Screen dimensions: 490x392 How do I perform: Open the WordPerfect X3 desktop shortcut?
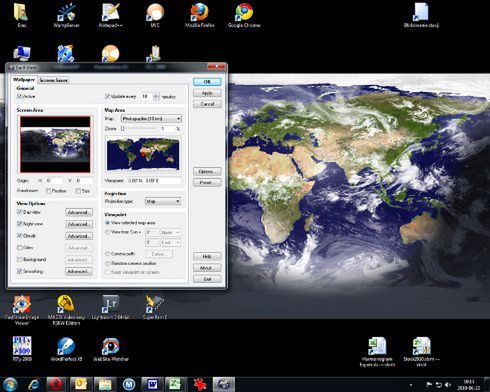[66, 349]
